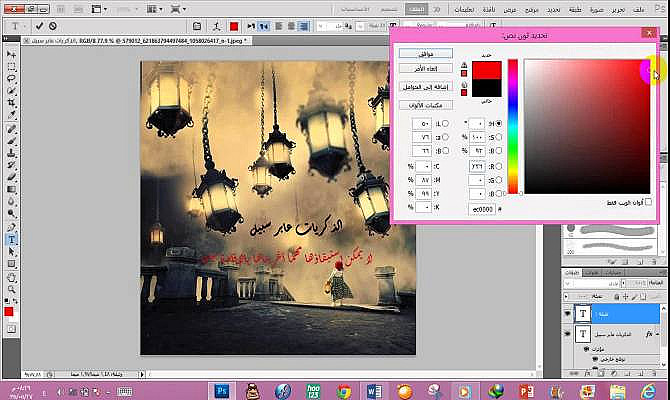Select the Hand tool
This screenshot has width=670, height=400.
(x=12, y=278)
